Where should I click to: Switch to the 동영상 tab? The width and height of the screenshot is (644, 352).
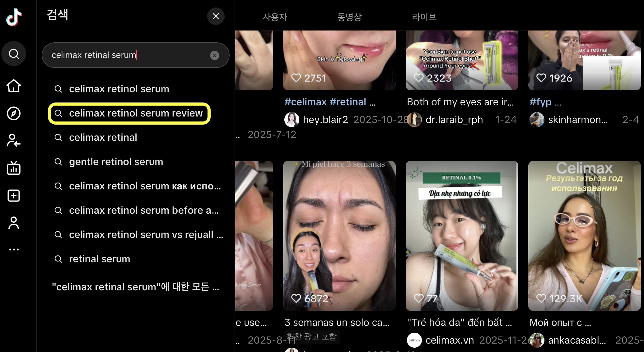pos(349,17)
